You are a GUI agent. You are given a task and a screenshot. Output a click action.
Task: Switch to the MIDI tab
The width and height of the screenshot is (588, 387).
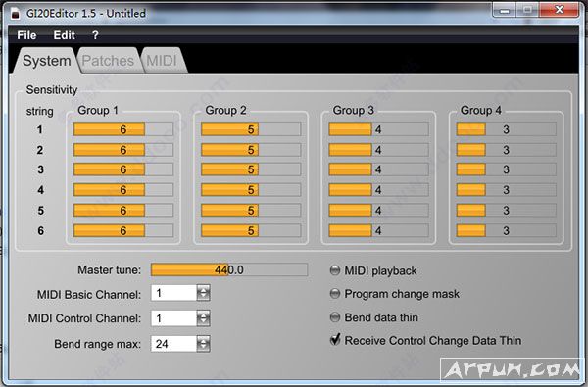click(162, 61)
